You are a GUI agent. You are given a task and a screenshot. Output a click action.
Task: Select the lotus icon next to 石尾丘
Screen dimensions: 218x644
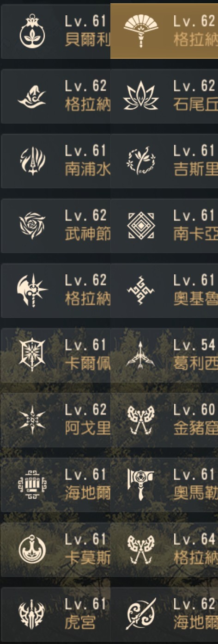[x=141, y=96]
